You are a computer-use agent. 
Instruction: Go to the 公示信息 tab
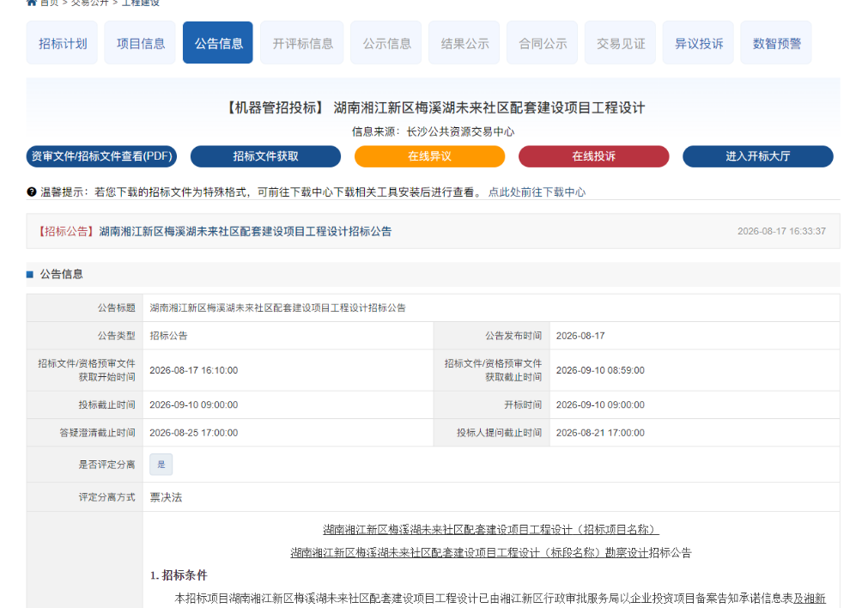coord(386,43)
